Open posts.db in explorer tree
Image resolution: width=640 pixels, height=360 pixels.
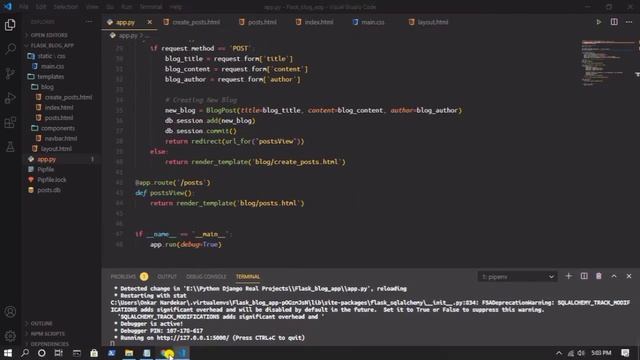49,190
